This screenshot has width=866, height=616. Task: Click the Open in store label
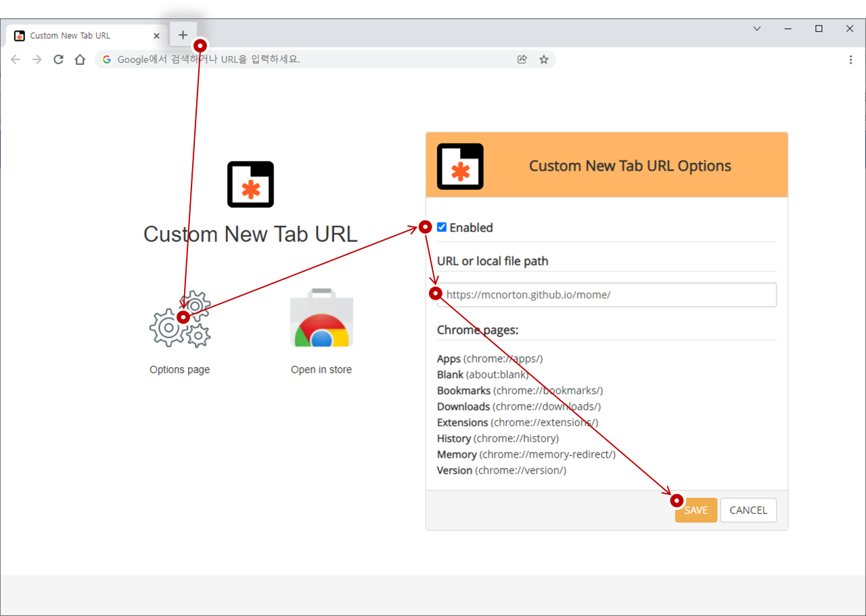click(x=321, y=370)
